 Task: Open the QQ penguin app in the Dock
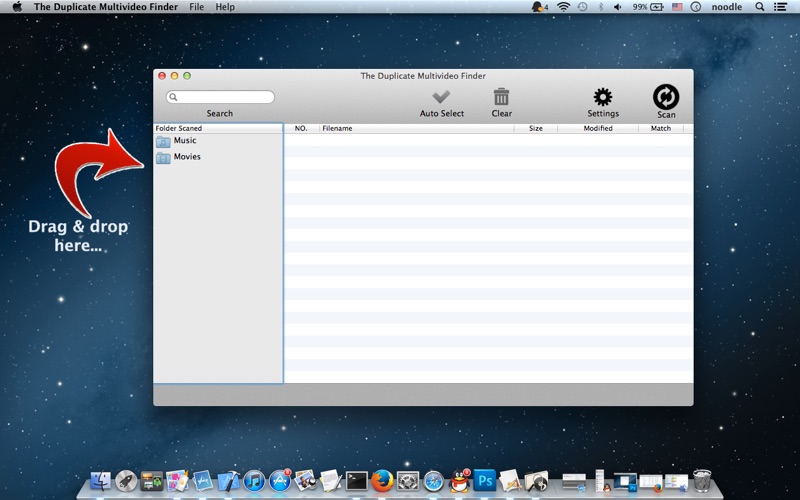point(459,481)
